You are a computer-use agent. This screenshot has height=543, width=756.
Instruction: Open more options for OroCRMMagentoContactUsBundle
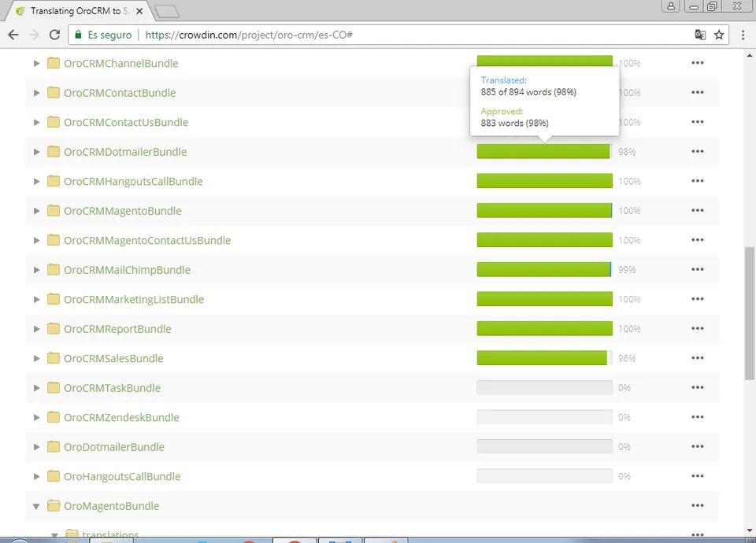(x=697, y=239)
